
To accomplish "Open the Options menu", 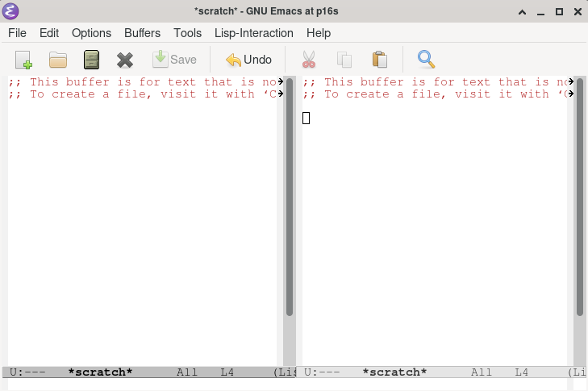I will (x=91, y=33).
